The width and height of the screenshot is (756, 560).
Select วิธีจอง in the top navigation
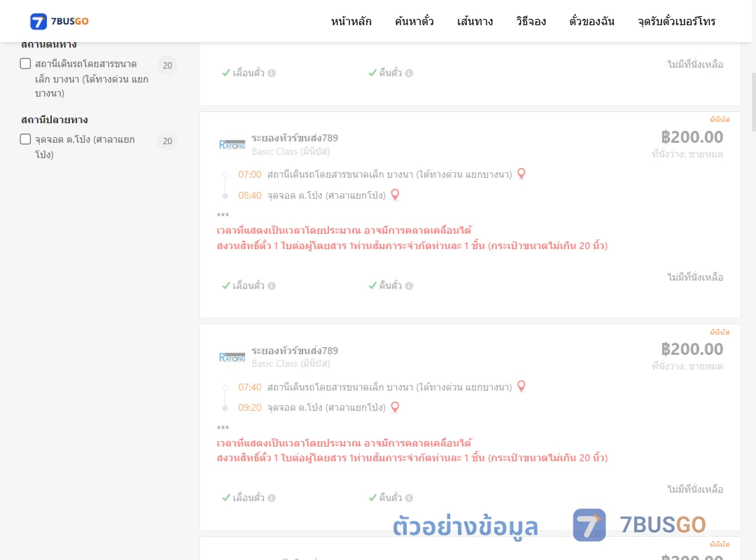pos(531,21)
